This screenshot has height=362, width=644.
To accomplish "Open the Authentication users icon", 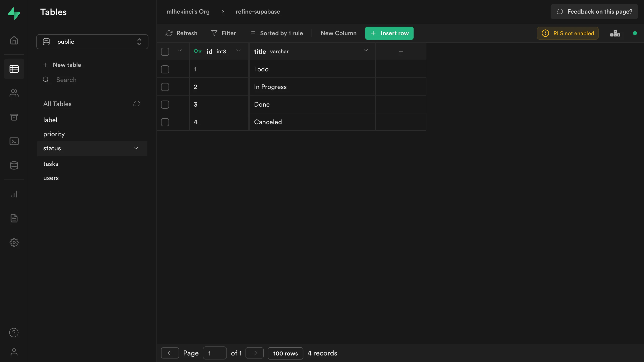I will 14,93.
